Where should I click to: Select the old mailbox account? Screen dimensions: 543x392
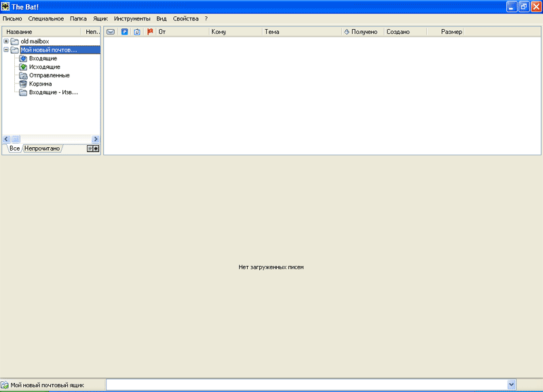pos(35,41)
